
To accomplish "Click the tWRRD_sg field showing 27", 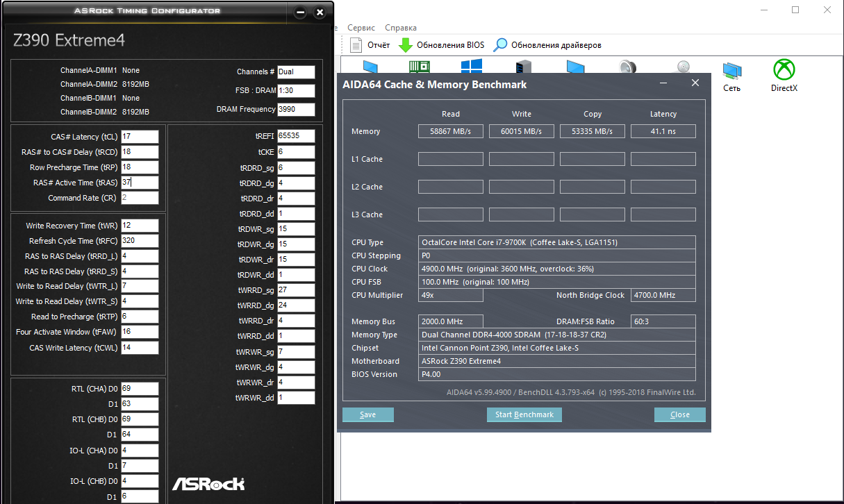I will [296, 290].
